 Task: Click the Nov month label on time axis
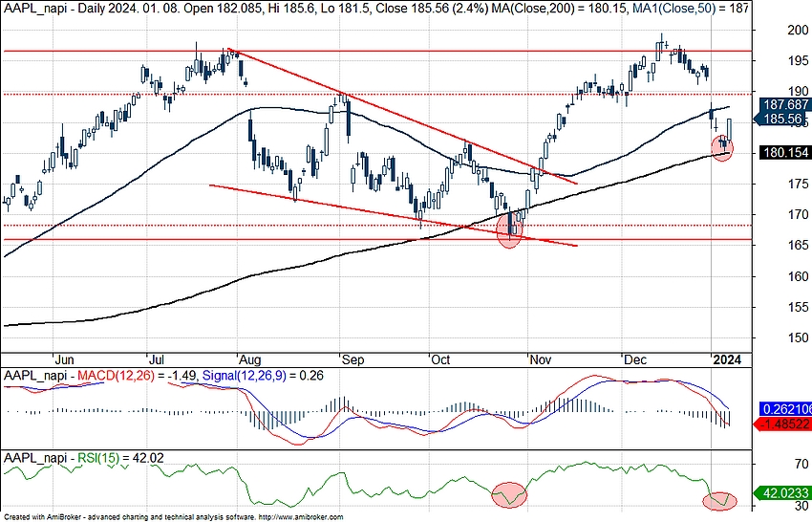540,359
